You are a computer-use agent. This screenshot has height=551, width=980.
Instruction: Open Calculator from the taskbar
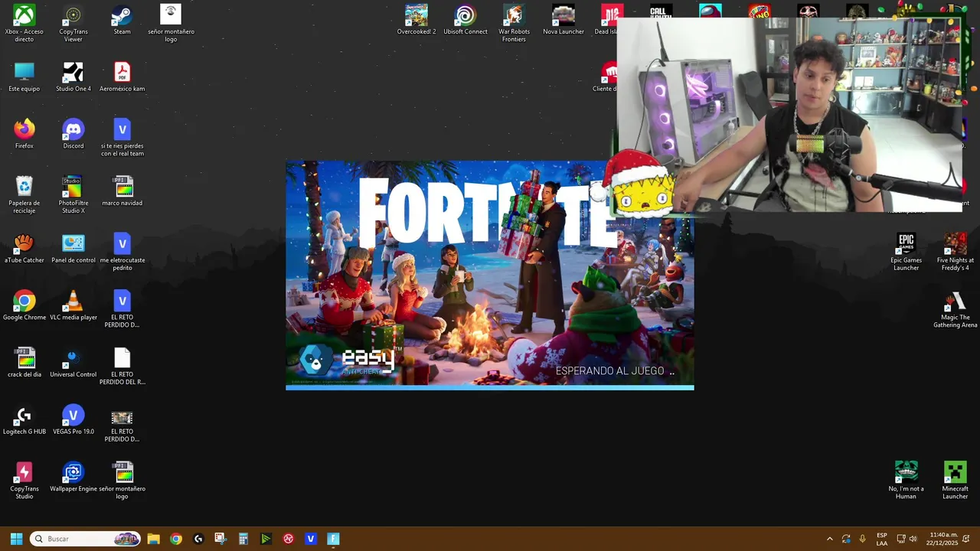[243, 539]
